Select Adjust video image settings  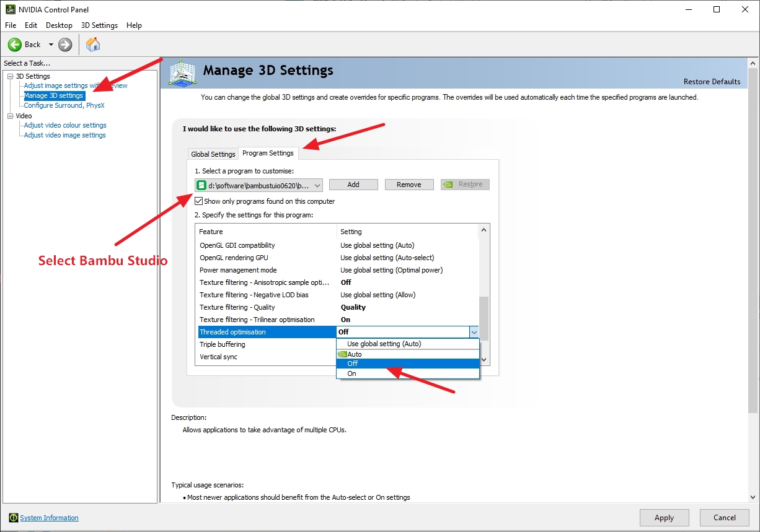point(64,135)
